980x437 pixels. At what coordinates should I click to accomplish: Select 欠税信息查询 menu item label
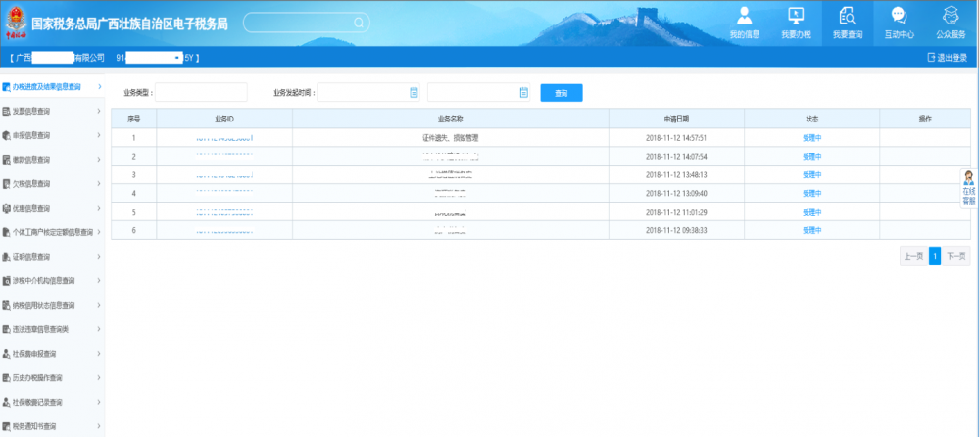(31, 184)
